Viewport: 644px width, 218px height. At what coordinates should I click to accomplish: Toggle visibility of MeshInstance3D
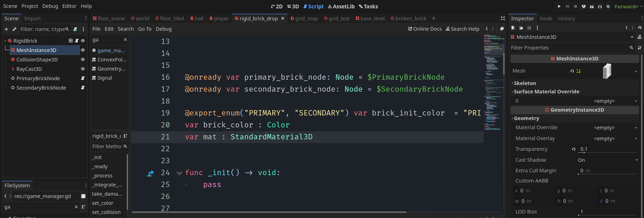tap(83, 50)
